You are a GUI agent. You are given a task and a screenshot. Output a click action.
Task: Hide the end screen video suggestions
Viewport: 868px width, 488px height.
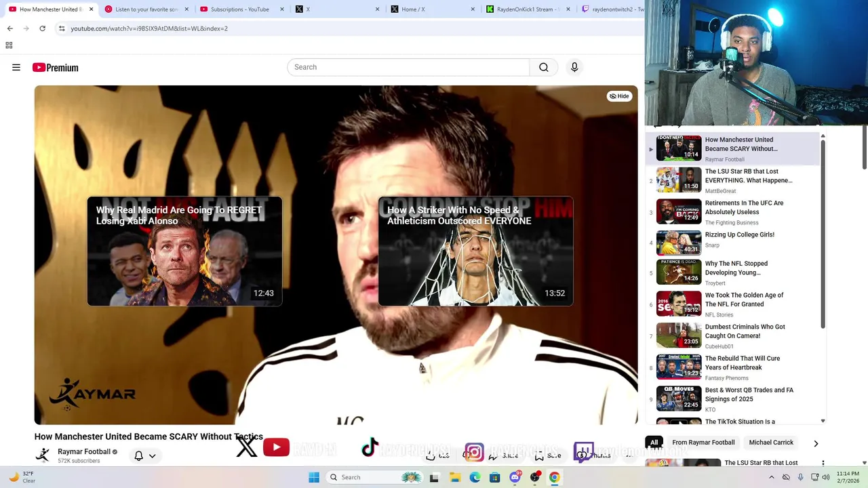[619, 96]
